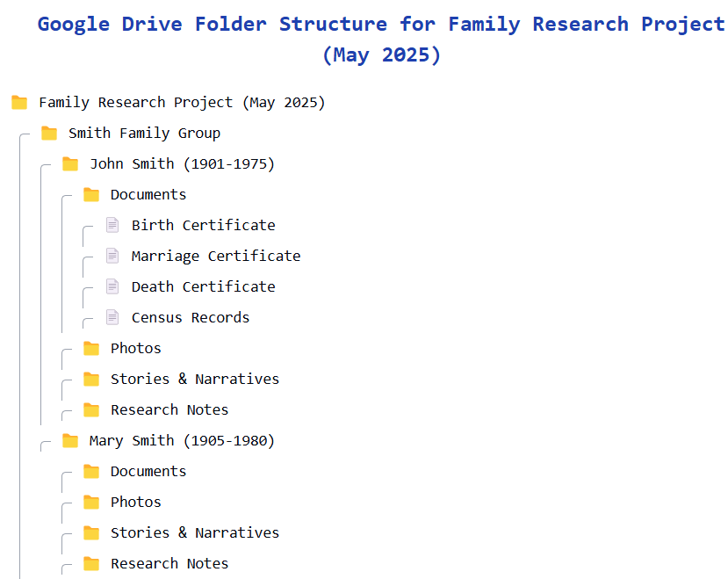Image resolution: width=728 pixels, height=579 pixels.
Task: Click the Death Certificate file icon
Action: pos(112,286)
